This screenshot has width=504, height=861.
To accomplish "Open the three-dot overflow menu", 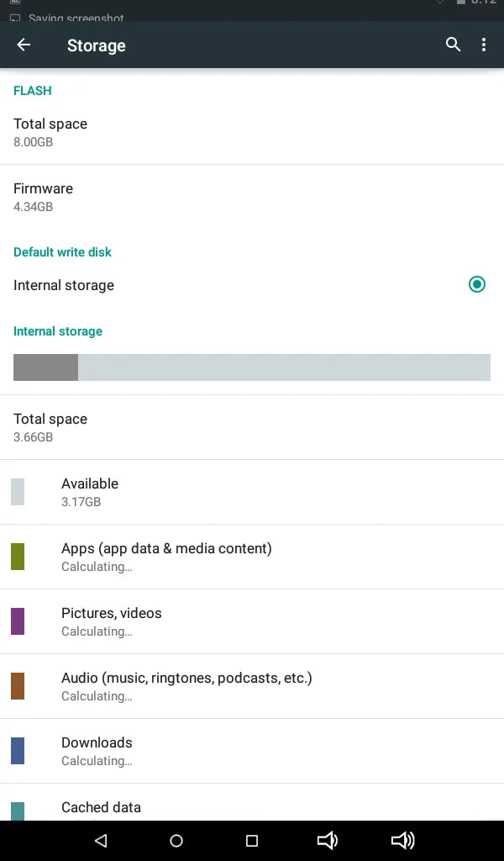I will 484,45.
